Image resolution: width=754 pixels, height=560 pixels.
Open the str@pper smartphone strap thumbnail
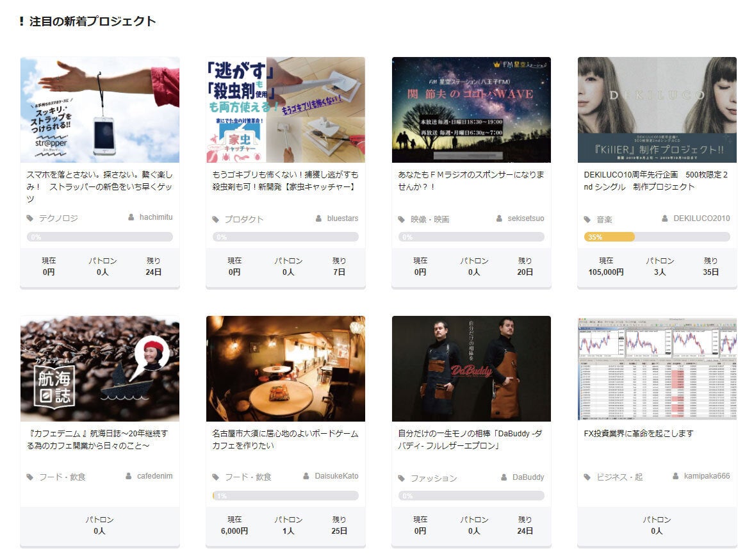100,110
